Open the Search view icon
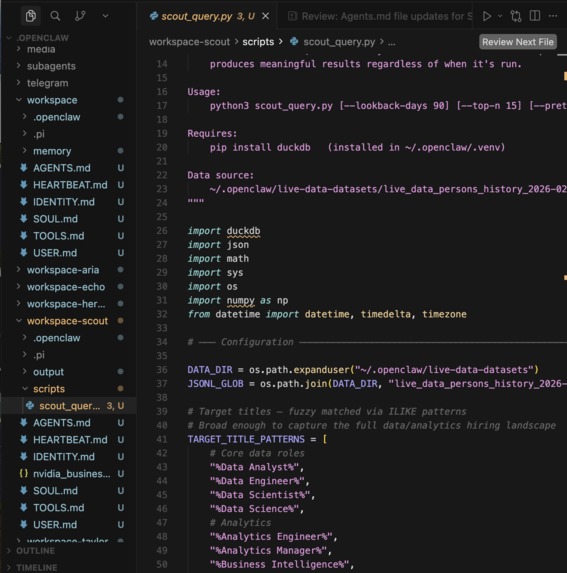 pyautogui.click(x=55, y=16)
